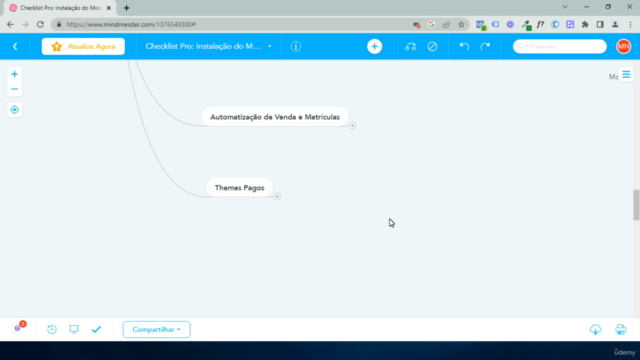The image size is (640, 360).
Task: Toggle the browser side panel
Action: [x=600, y=24]
